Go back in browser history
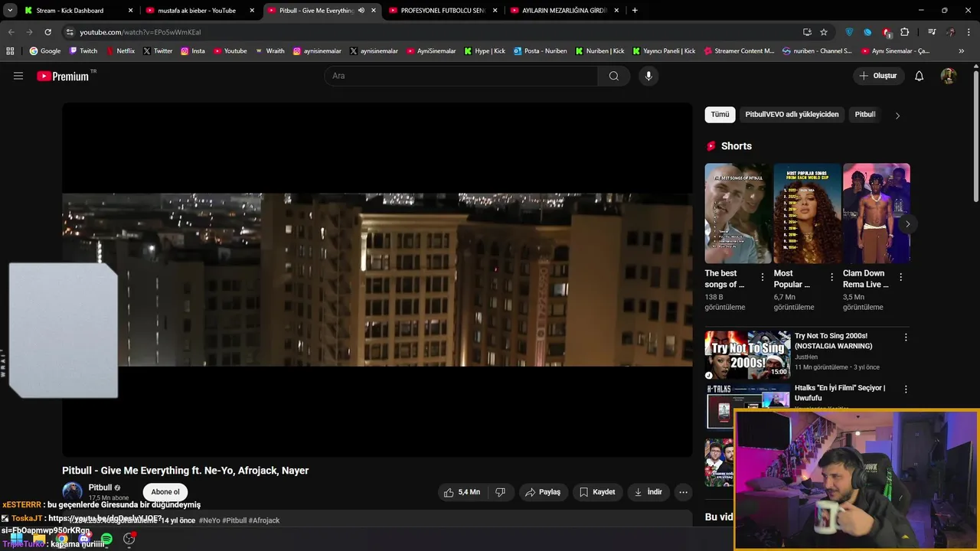Screen dimensions: 980x551 point(11,32)
